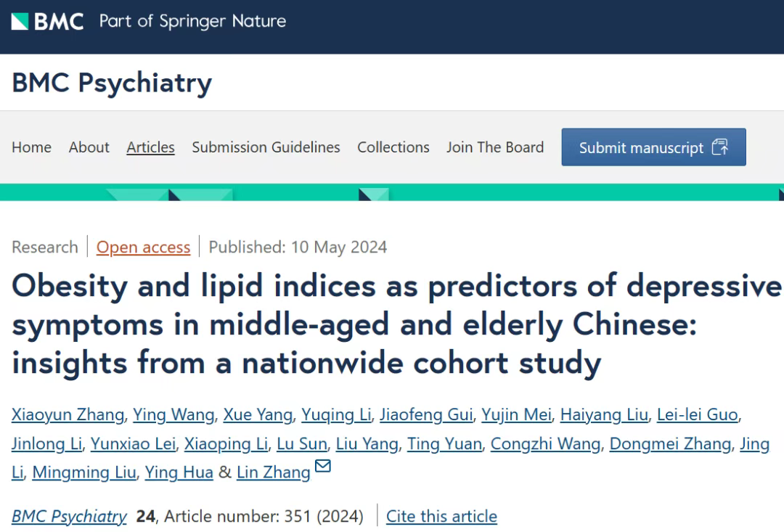
Task: Click corresponding author Lin Zhang
Action: tap(274, 472)
